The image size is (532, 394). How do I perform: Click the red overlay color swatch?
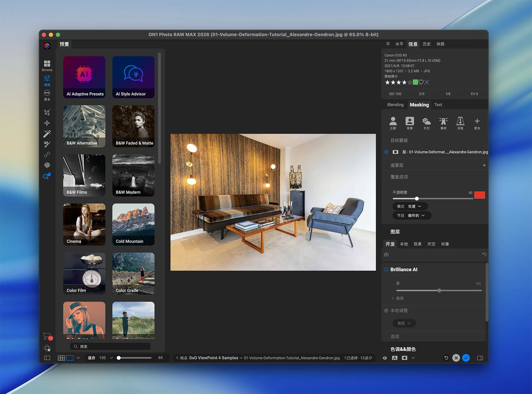(x=479, y=195)
